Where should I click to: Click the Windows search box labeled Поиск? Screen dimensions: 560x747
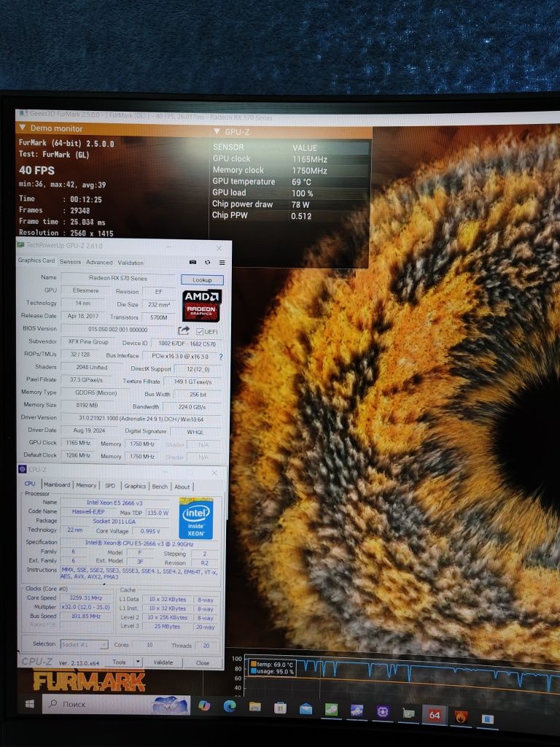click(117, 705)
